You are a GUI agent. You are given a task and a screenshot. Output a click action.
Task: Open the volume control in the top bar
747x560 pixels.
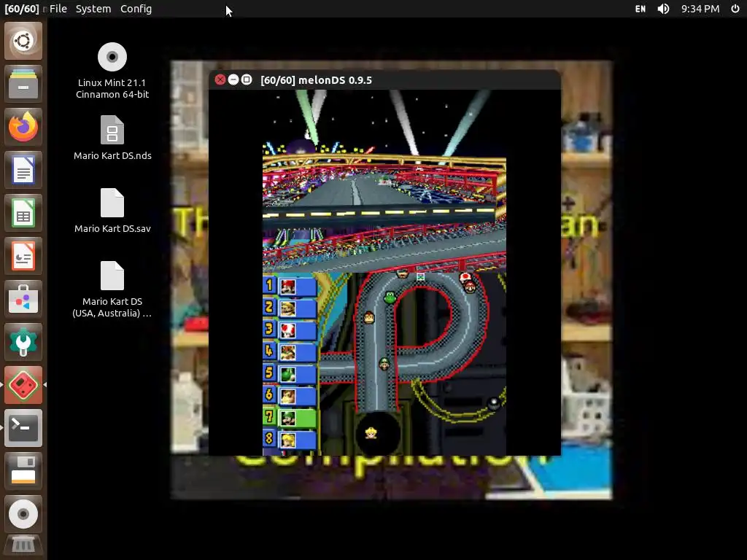tap(663, 9)
